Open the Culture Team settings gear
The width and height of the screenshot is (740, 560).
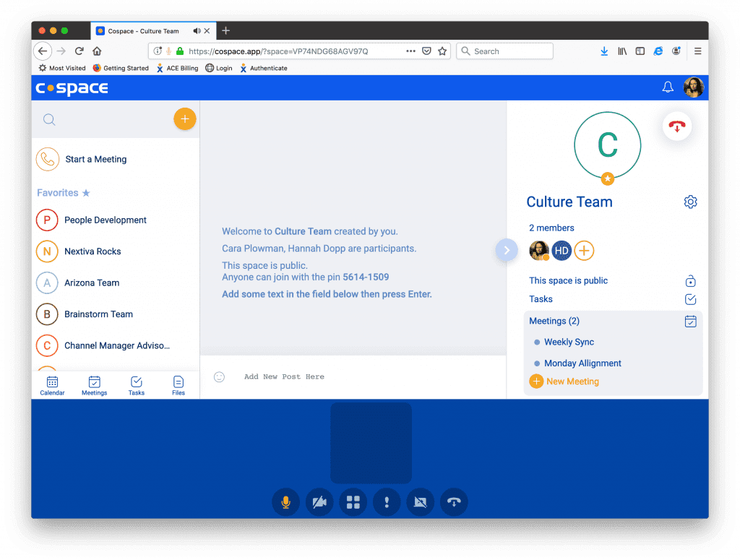click(x=690, y=202)
